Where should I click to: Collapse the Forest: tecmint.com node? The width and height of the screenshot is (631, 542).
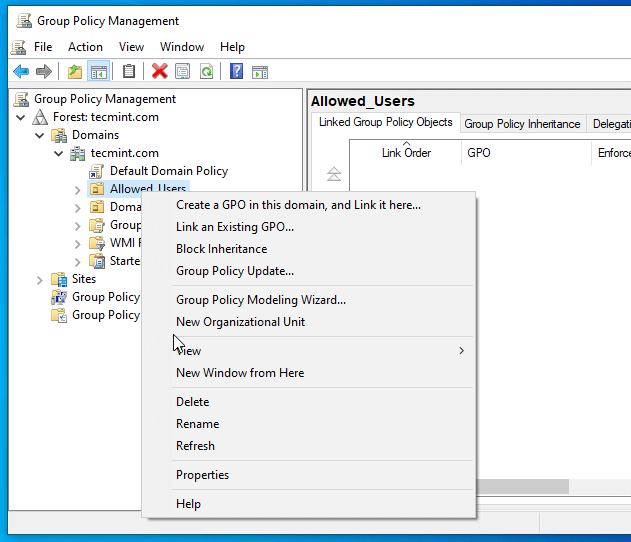[x=22, y=117]
